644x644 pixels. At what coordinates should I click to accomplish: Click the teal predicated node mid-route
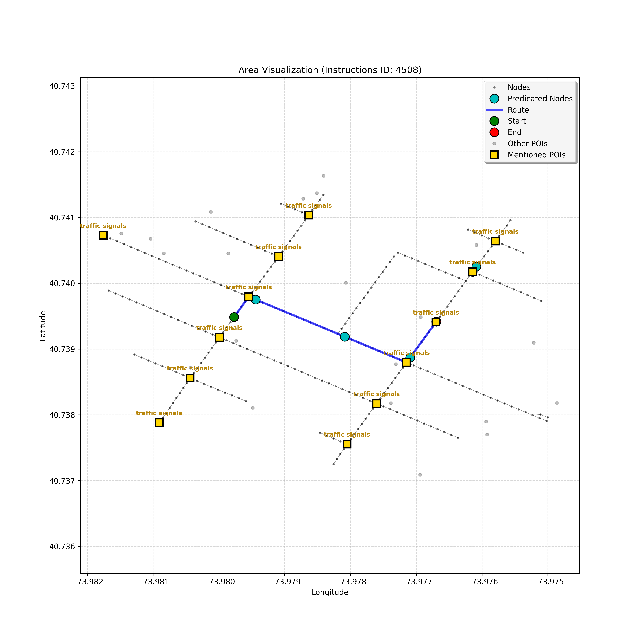pos(345,337)
